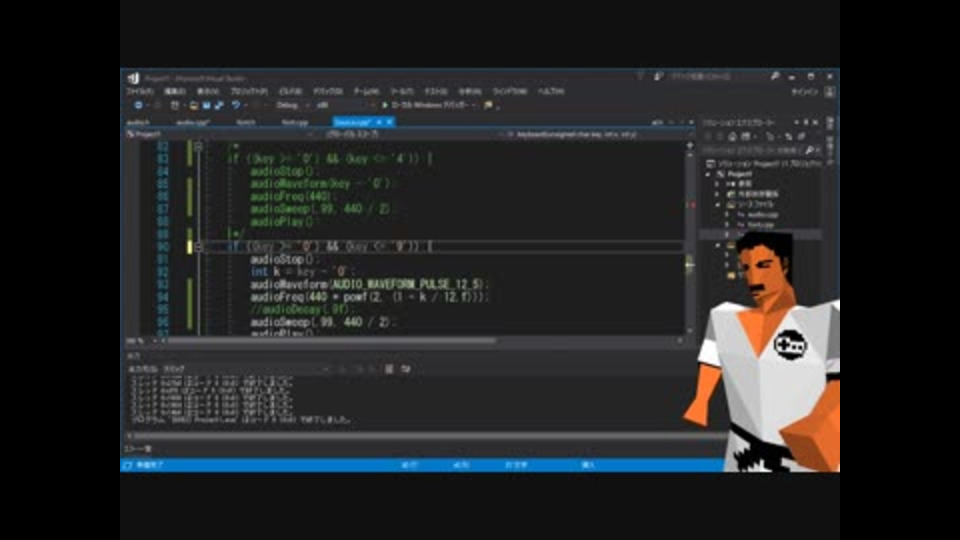Click the audioWaveform PULSE_12_5 code line
Screen dimensions: 960x540
369,284
